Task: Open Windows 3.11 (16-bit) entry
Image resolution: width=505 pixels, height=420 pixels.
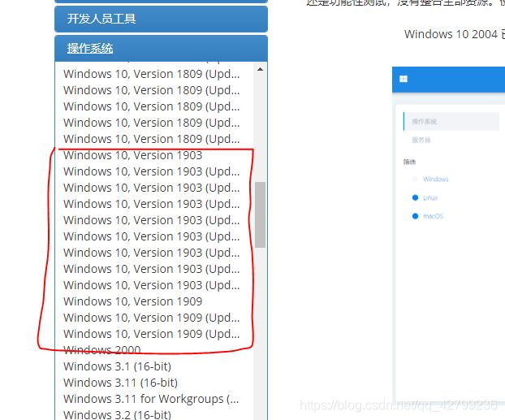Action: 120,383
